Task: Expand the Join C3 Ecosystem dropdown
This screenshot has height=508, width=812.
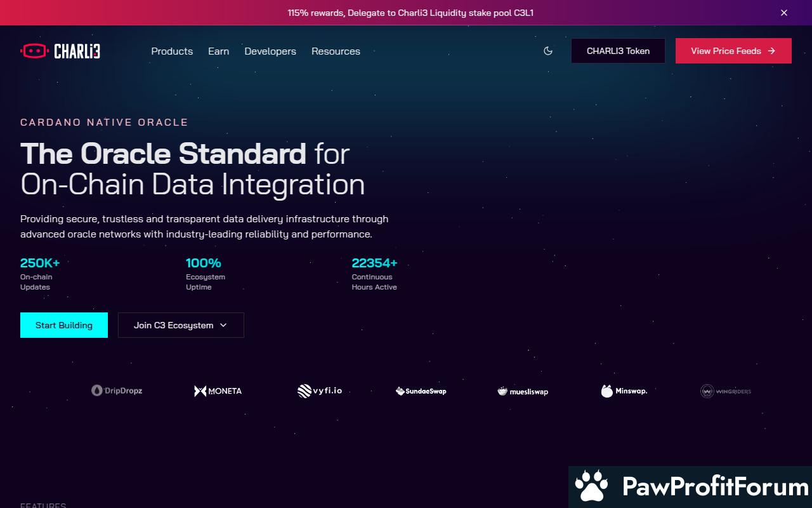Action: point(181,325)
